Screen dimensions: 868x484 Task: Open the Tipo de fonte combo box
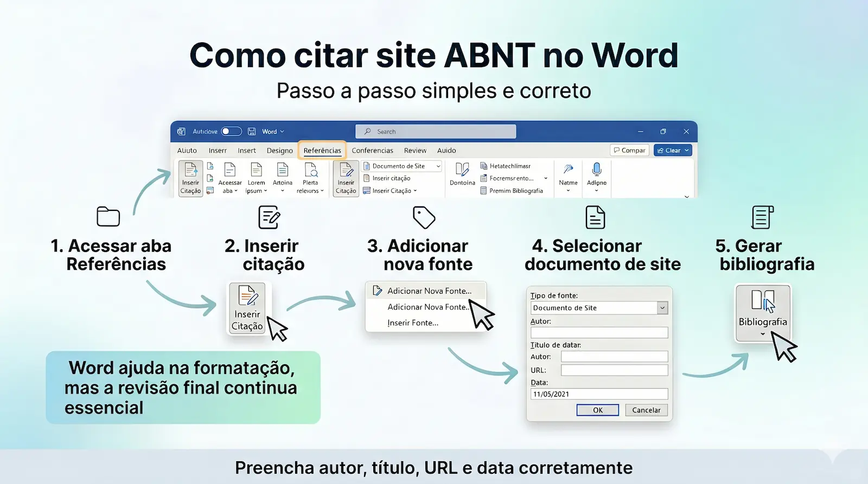point(599,308)
